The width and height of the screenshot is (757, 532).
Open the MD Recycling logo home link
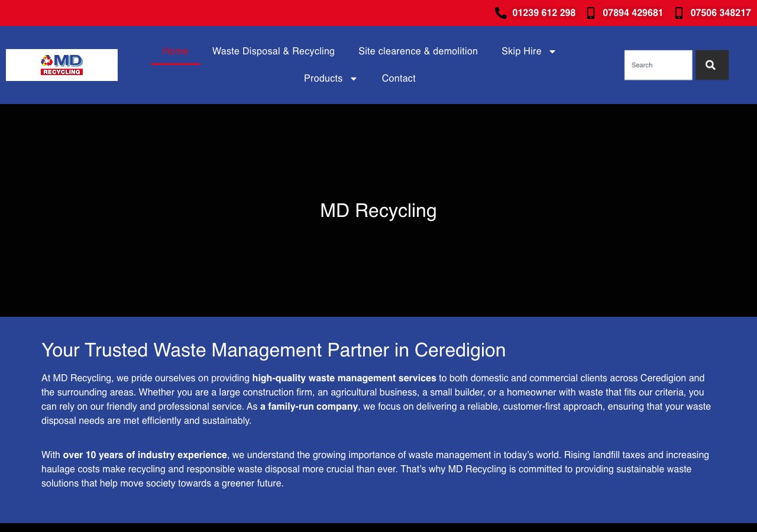[x=62, y=65]
